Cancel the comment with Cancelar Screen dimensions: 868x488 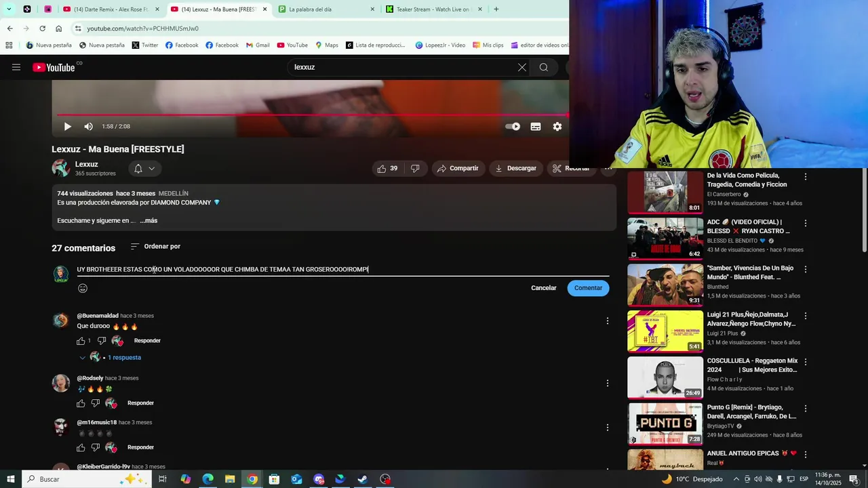[544, 288]
